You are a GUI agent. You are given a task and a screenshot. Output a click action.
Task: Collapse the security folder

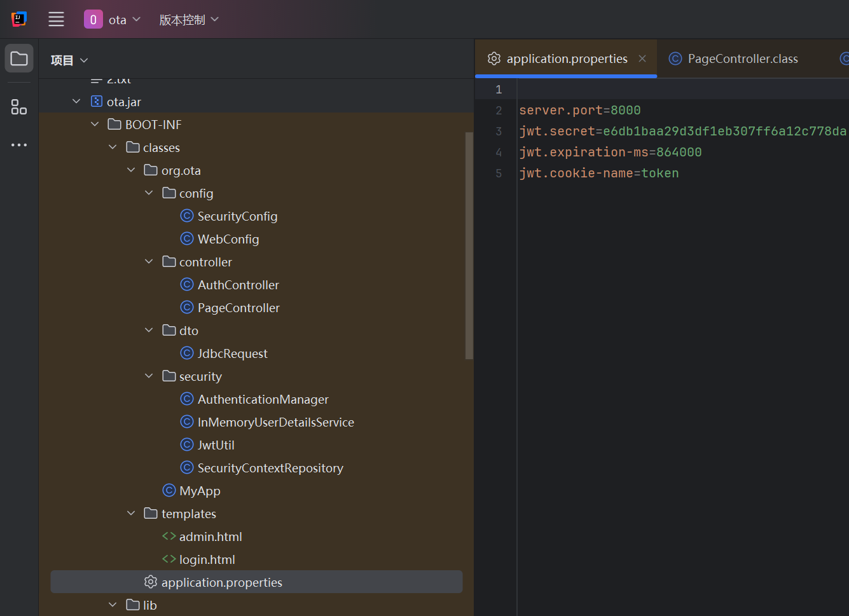click(x=149, y=376)
